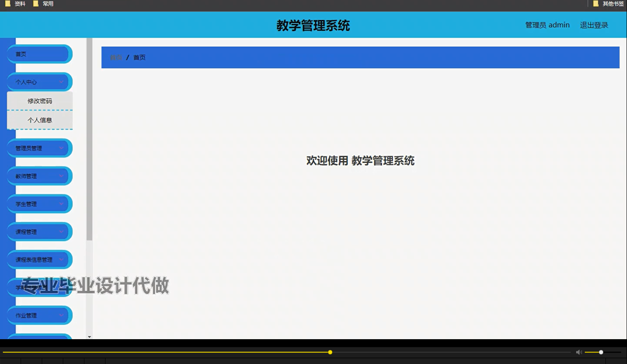627x364 pixels.
Task: Select 修改密码 under 个人中心
Action: point(40,101)
